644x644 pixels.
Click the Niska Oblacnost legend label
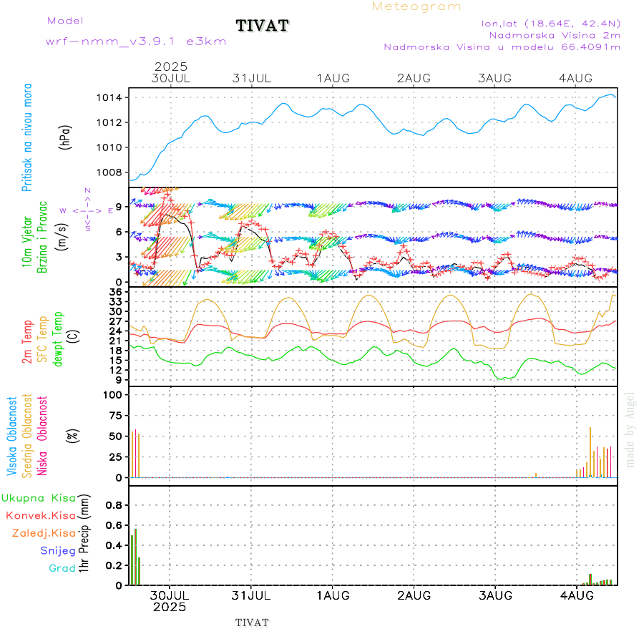42,435
